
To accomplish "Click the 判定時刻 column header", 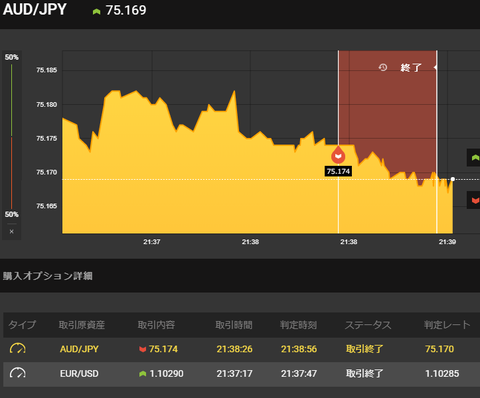I will click(x=298, y=325).
